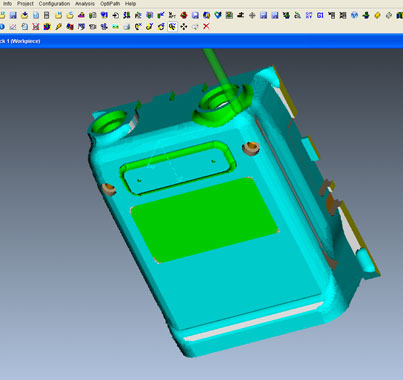Click the folder icon with down arrow
Screen dimensions: 403x380
(24, 15)
